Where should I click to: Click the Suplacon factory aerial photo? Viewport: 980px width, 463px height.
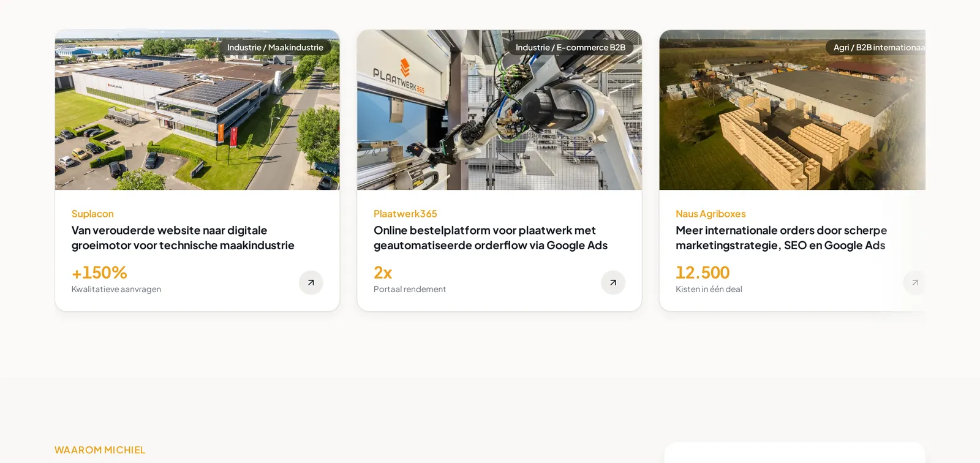(x=197, y=110)
